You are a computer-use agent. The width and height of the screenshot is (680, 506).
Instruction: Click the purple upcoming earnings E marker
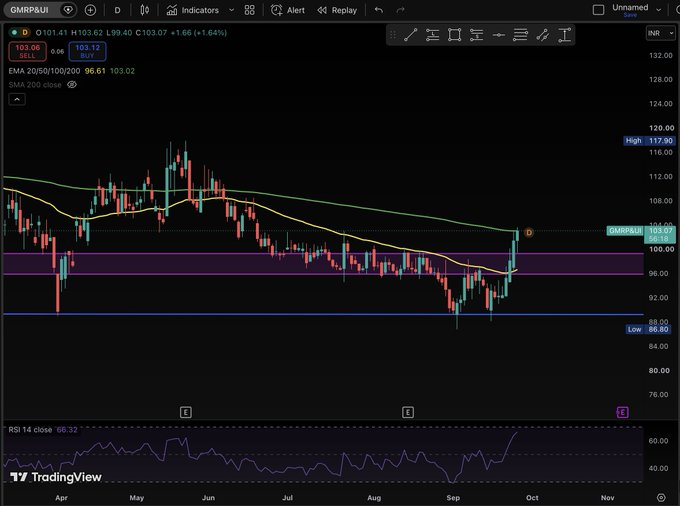622,412
